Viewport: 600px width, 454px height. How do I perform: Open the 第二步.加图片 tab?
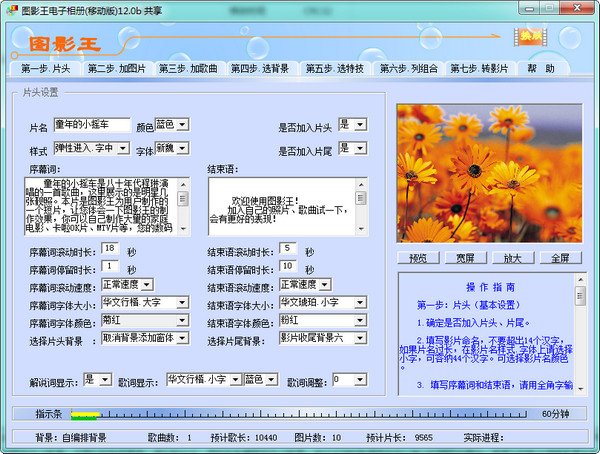coord(118,69)
